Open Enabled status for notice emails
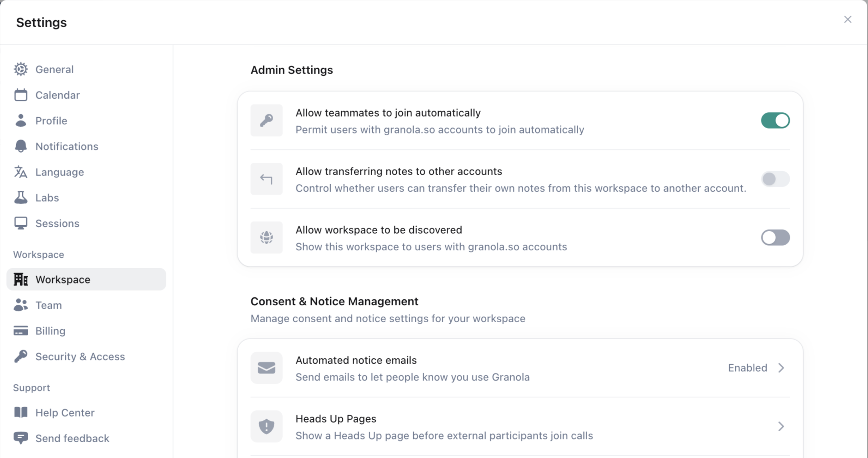 pyautogui.click(x=747, y=368)
